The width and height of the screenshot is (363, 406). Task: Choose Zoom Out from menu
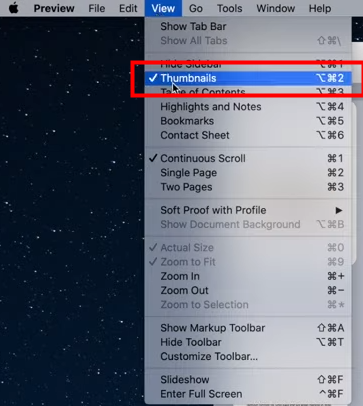248,291
